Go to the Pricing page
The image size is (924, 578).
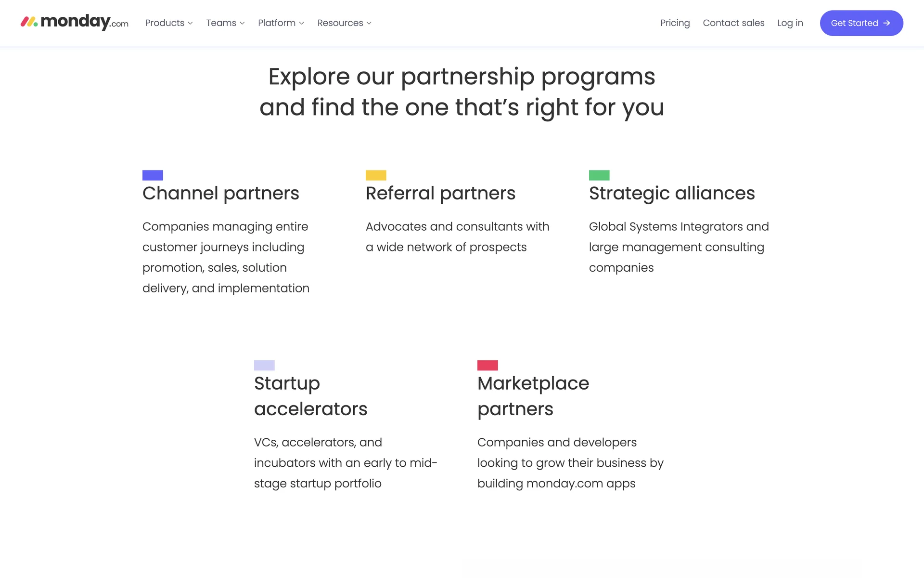point(675,23)
